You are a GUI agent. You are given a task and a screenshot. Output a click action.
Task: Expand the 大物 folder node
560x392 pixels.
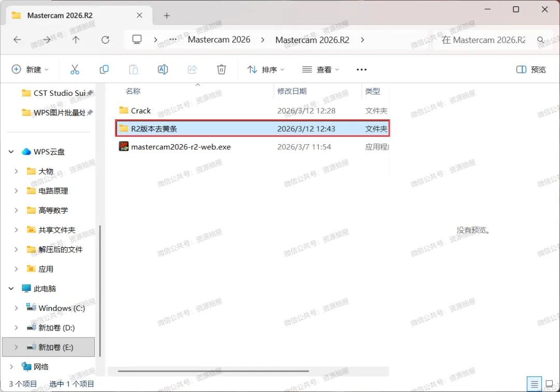tap(16, 171)
